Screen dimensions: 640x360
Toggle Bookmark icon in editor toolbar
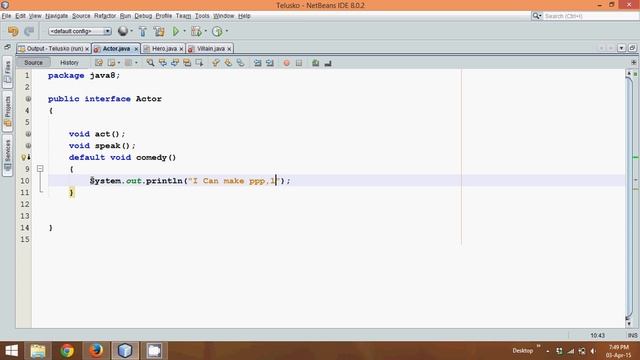tap(240, 63)
